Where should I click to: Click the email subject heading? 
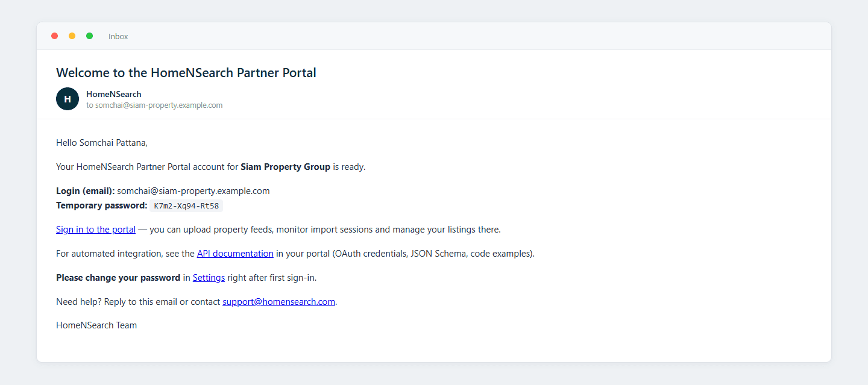(x=186, y=73)
